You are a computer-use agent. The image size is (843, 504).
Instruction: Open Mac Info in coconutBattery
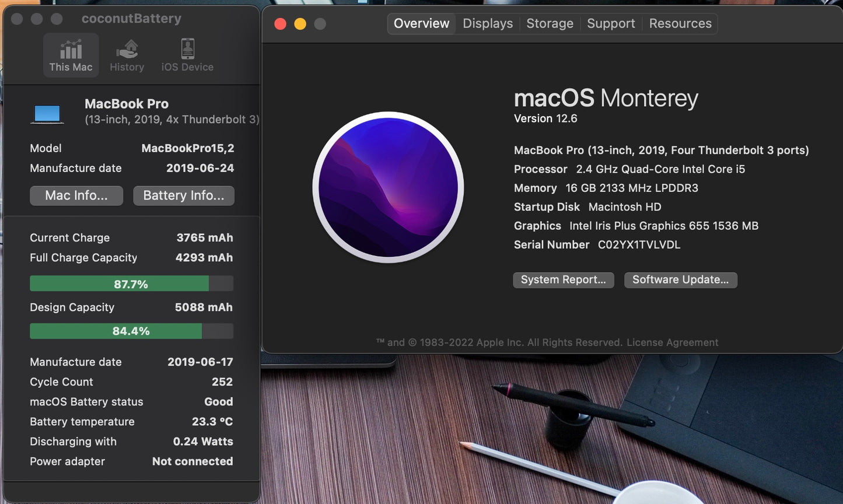coord(76,195)
